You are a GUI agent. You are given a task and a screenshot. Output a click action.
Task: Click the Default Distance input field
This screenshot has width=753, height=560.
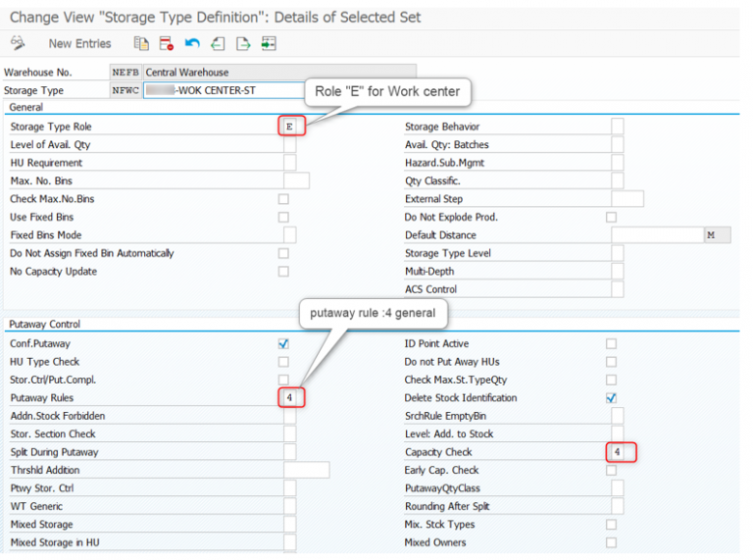click(x=657, y=235)
